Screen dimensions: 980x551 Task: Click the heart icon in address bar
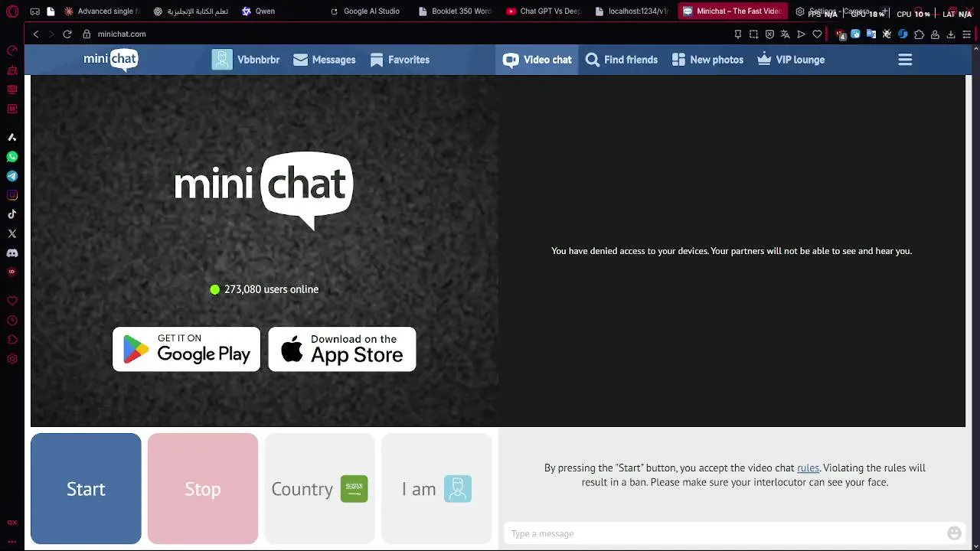(x=817, y=34)
